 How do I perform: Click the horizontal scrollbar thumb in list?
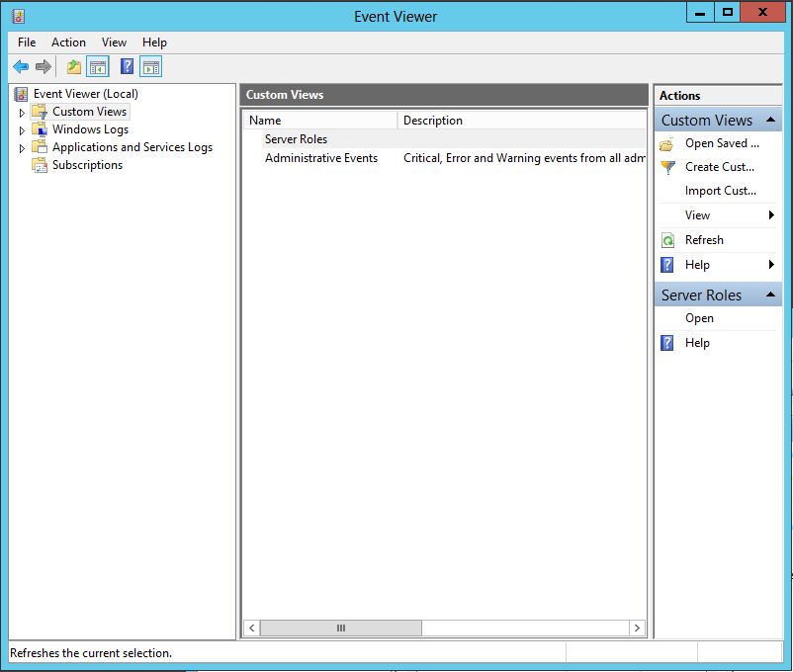click(340, 629)
